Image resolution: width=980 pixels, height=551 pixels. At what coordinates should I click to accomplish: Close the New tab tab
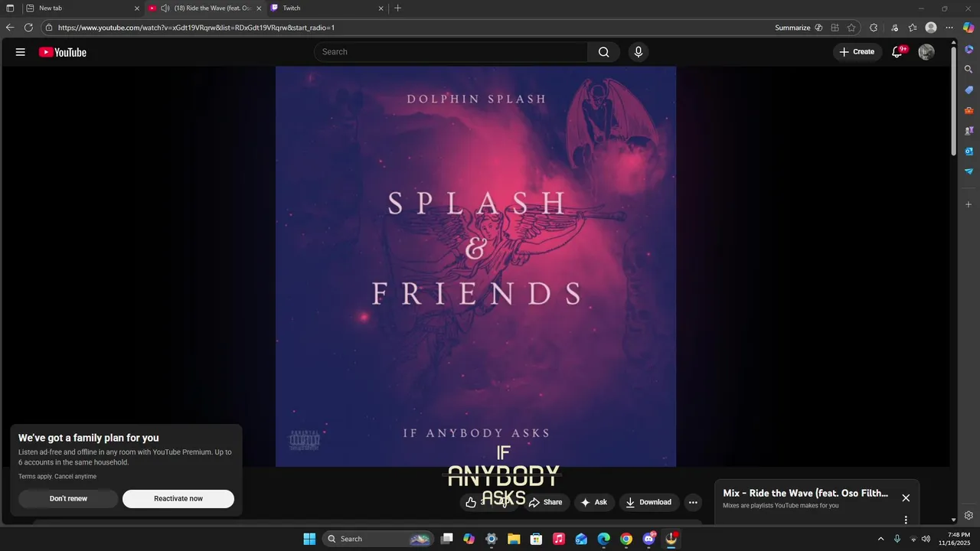click(137, 8)
